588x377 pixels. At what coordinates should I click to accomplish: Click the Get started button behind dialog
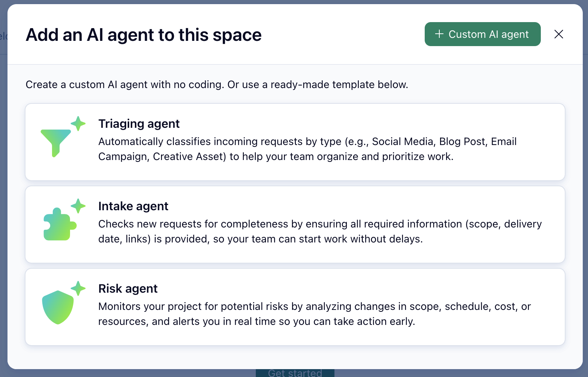coord(295,373)
